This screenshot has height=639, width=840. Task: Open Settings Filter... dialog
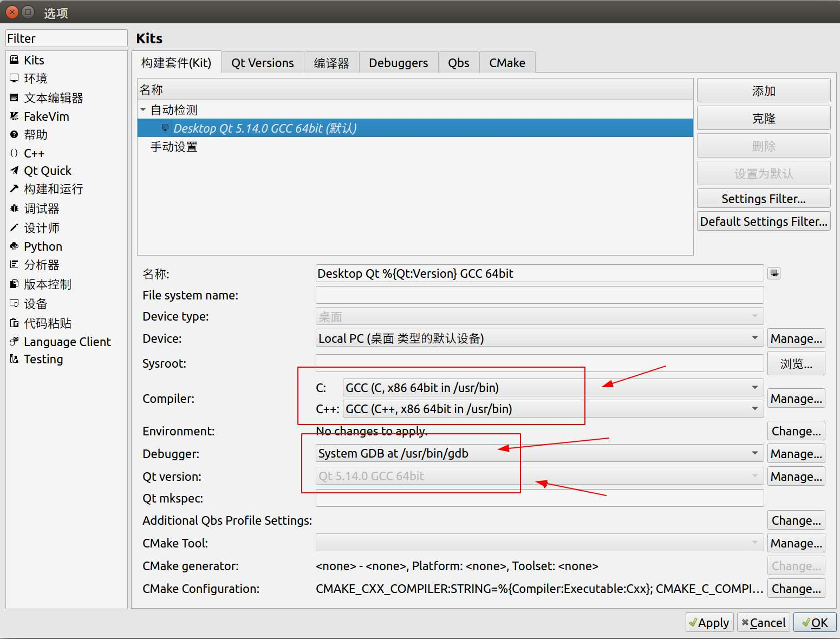point(764,199)
